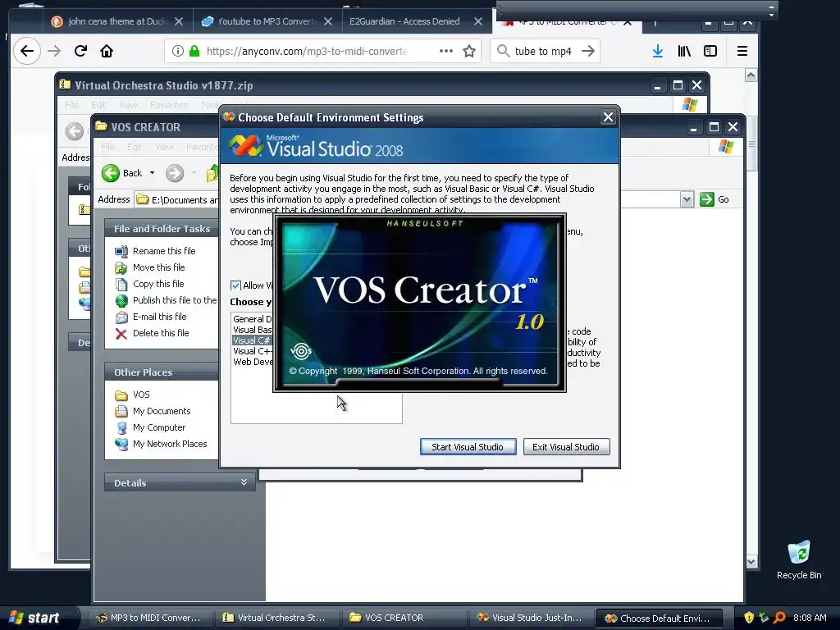The width and height of the screenshot is (840, 630).
Task: Open page actions three-dot menu
Action: pyautogui.click(x=445, y=51)
